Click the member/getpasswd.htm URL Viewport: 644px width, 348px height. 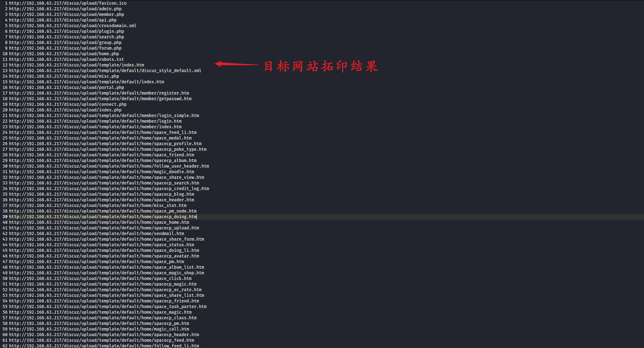tap(100, 99)
